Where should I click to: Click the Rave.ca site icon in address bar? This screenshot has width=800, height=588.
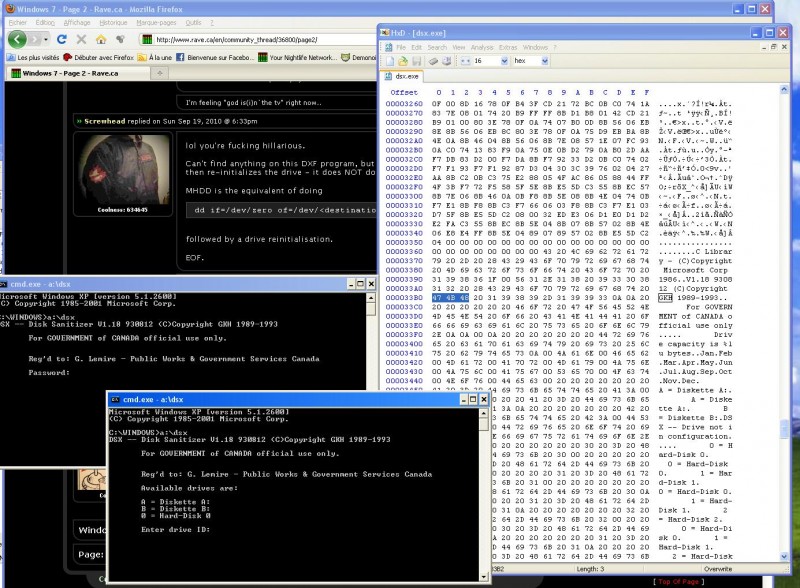(147, 39)
